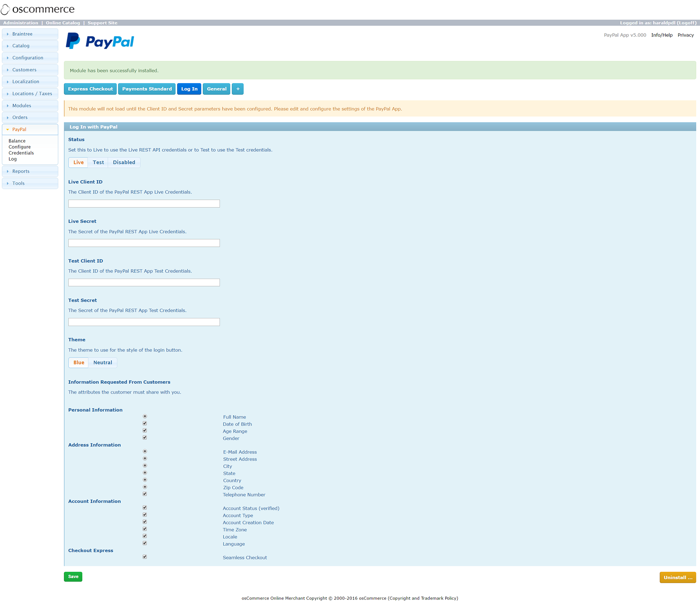700x606 pixels.
Task: Toggle the Gender checkbox
Action: [x=145, y=438]
